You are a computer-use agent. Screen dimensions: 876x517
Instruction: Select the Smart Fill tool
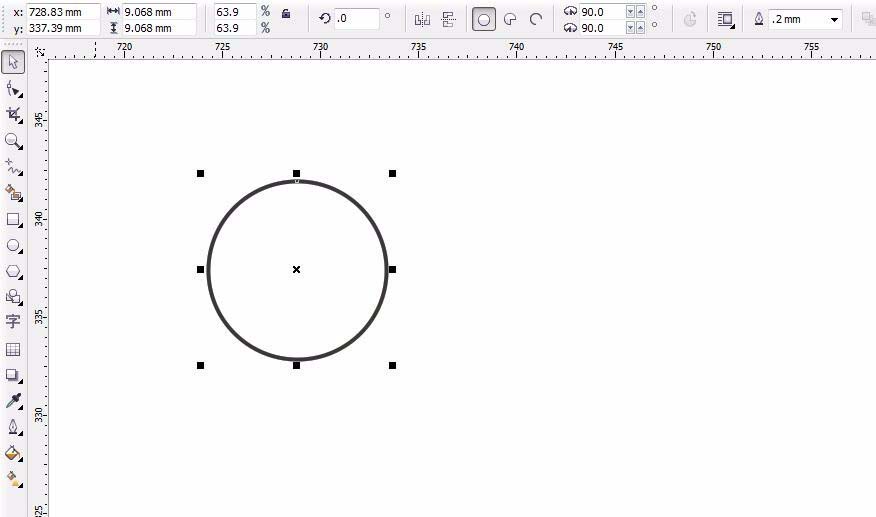13,193
